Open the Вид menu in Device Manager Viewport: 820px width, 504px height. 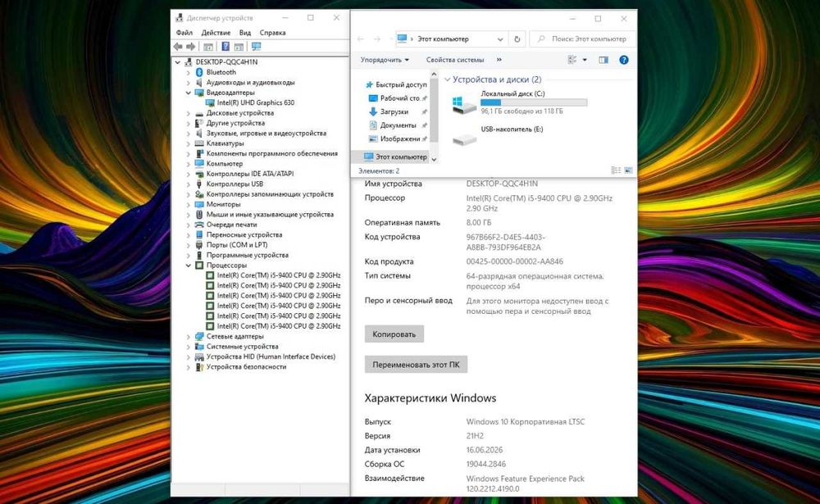click(244, 33)
